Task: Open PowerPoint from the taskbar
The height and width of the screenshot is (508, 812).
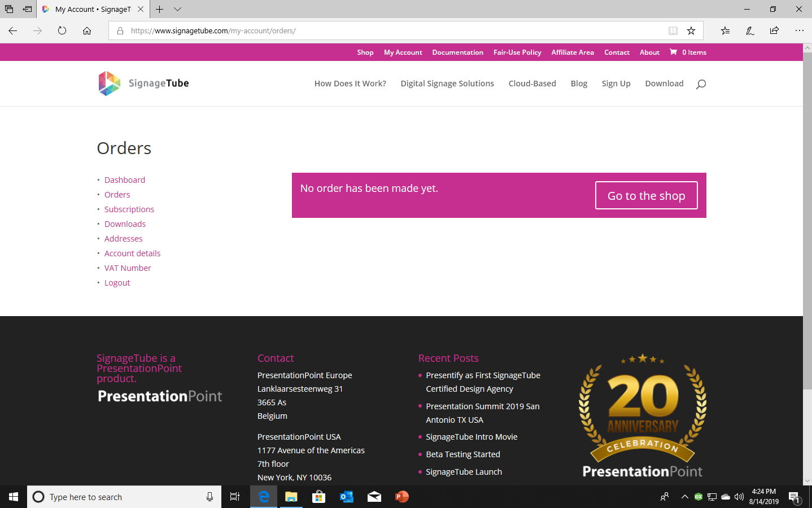Action: pyautogui.click(x=402, y=497)
